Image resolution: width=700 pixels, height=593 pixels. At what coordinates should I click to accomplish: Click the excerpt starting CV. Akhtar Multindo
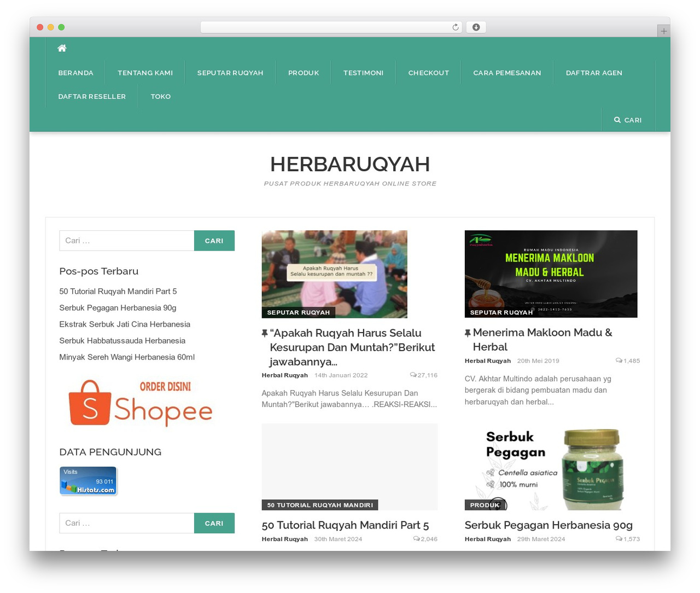tap(538, 390)
